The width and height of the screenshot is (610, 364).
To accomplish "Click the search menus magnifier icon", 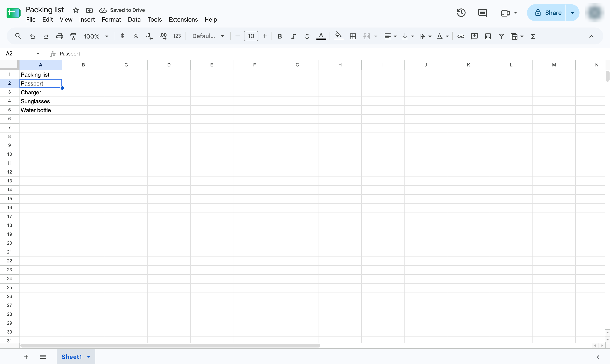I will coord(18,36).
